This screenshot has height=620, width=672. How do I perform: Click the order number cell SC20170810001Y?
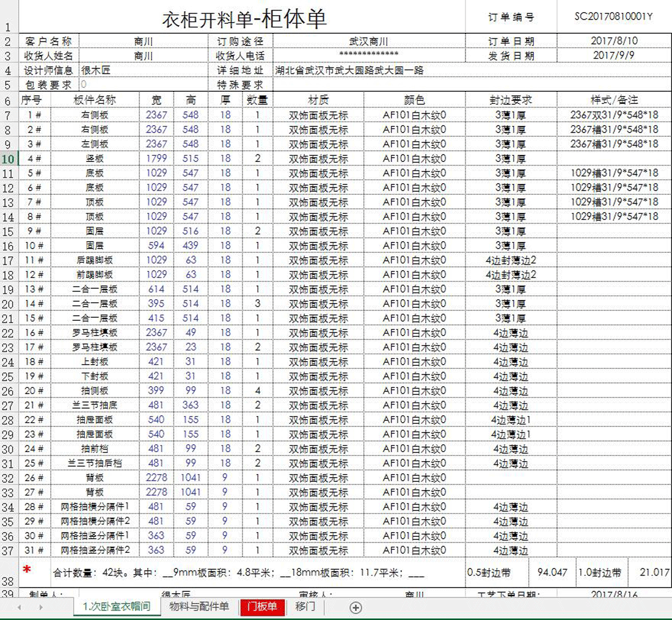(x=613, y=16)
